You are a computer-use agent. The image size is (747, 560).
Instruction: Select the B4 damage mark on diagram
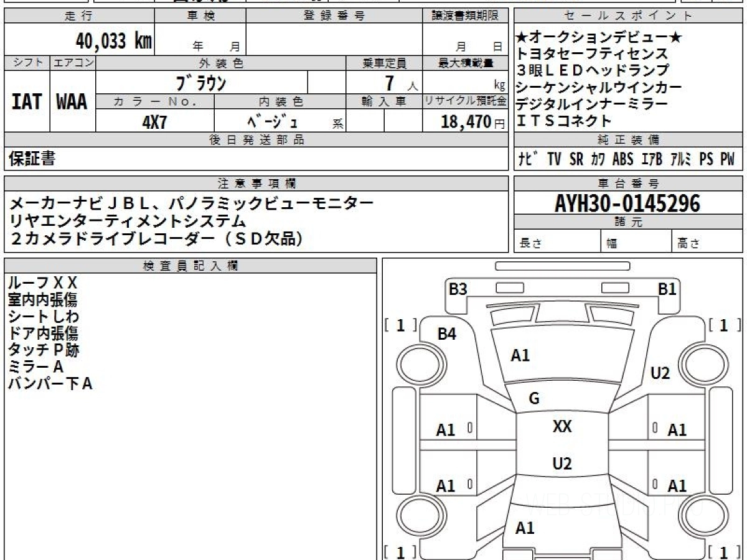pos(447,334)
